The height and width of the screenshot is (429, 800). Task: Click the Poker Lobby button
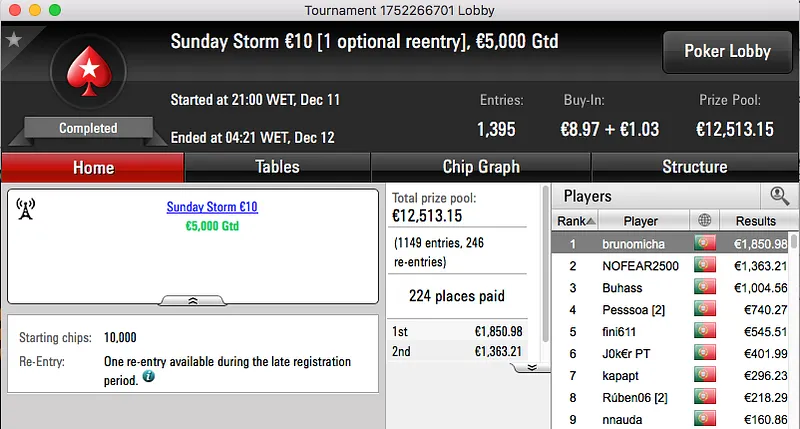tap(725, 51)
